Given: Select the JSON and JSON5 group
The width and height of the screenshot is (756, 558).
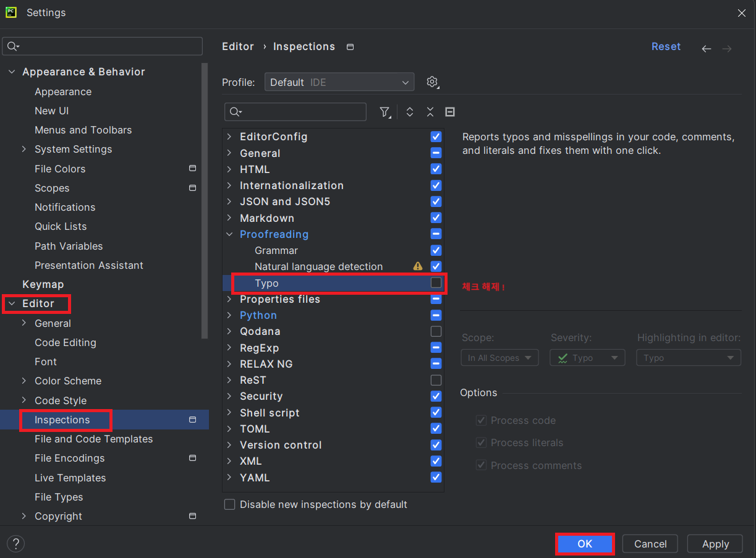Looking at the screenshot, I should tap(285, 201).
